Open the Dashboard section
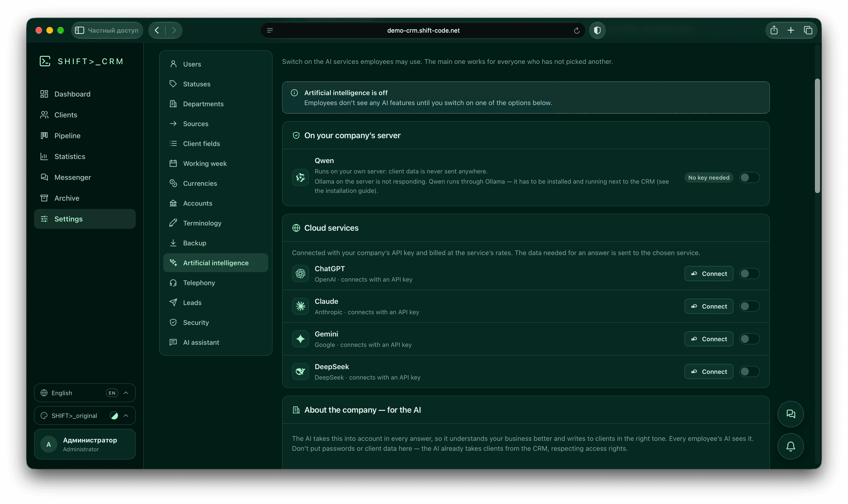 pyautogui.click(x=84, y=94)
